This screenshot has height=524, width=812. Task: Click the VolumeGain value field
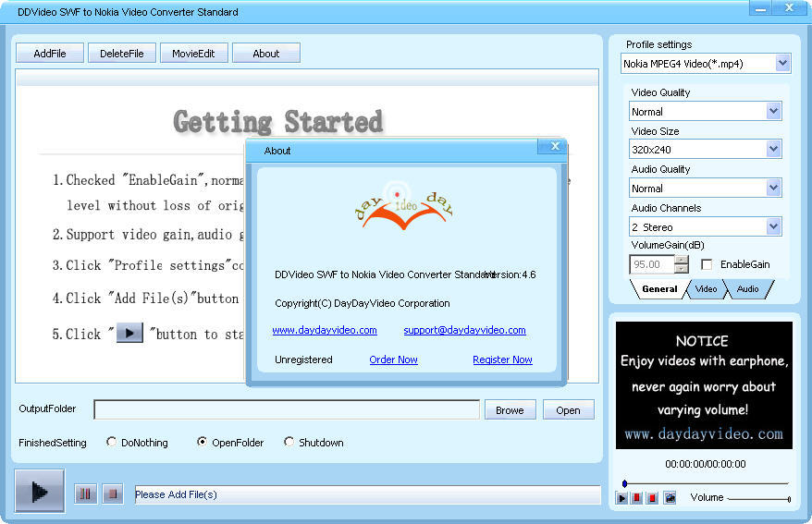(x=652, y=264)
